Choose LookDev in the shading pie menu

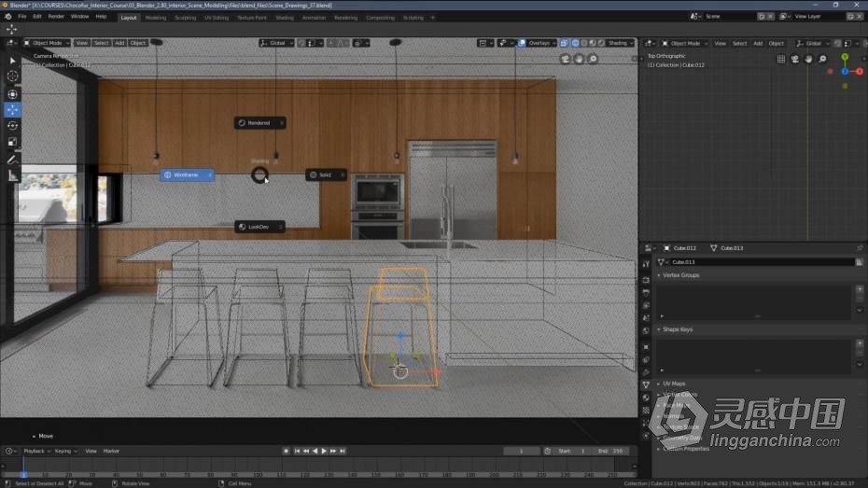tap(259, 227)
